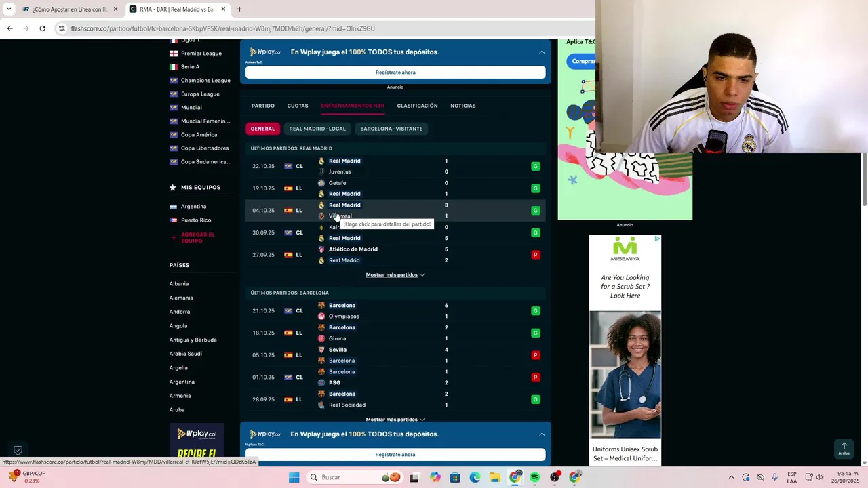Open a new browser tab with plus

tap(239, 9)
